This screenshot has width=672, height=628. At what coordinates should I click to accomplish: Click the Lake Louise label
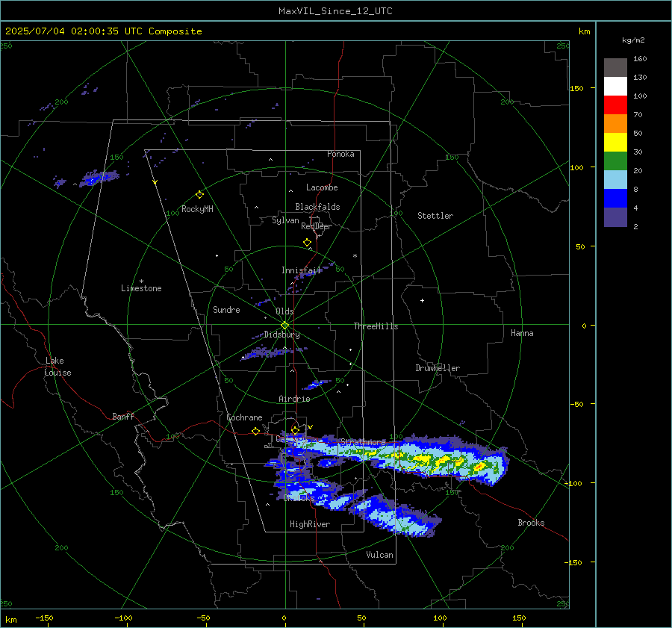pyautogui.click(x=57, y=367)
